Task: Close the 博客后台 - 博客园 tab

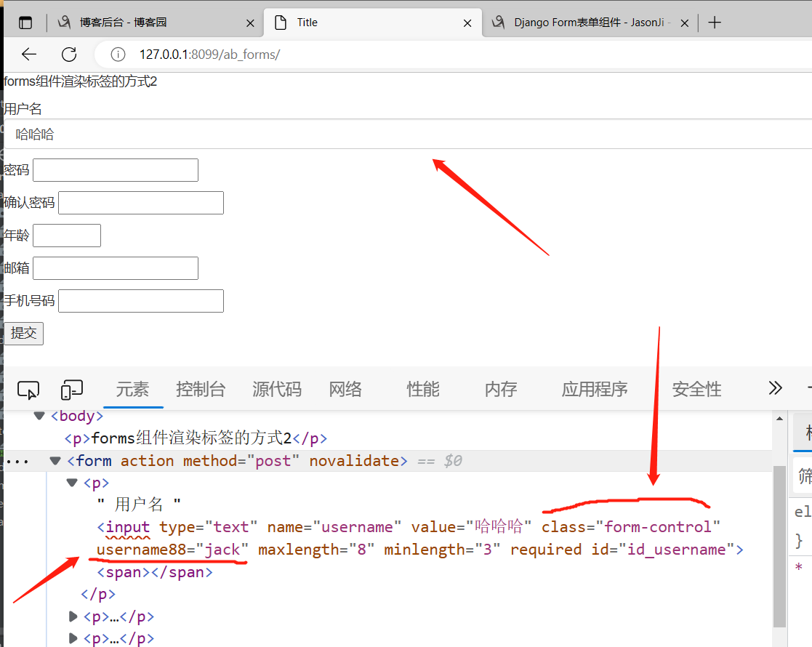Action: click(250, 23)
